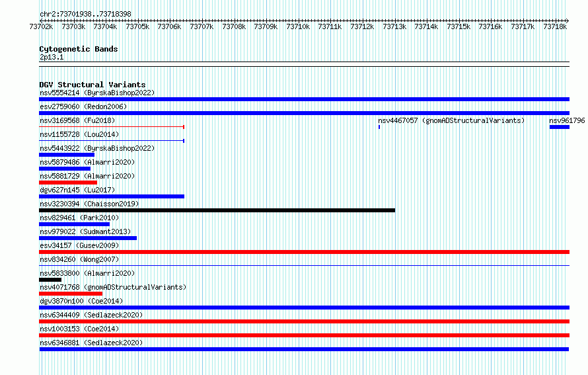Click the blue bar under nsv829461
This screenshot has height=375, width=588.
tap(74, 224)
